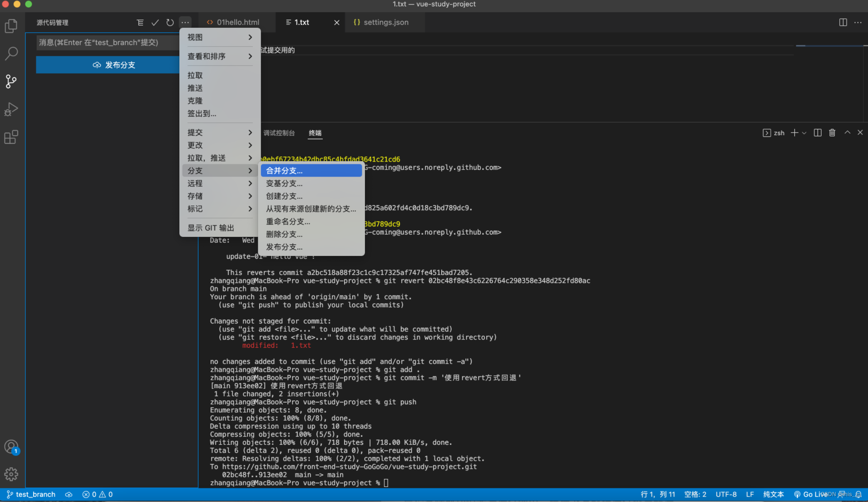Open Run and Debug view
The width and height of the screenshot is (868, 502).
pyautogui.click(x=11, y=109)
